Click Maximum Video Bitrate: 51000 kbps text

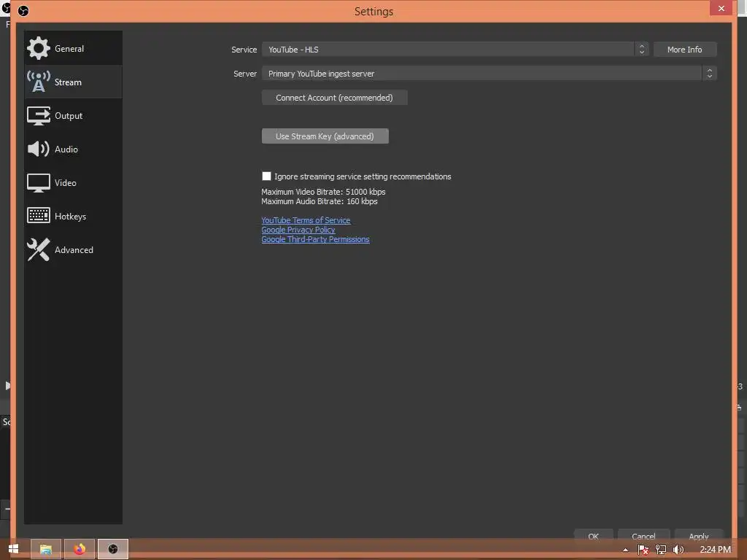[323, 192]
